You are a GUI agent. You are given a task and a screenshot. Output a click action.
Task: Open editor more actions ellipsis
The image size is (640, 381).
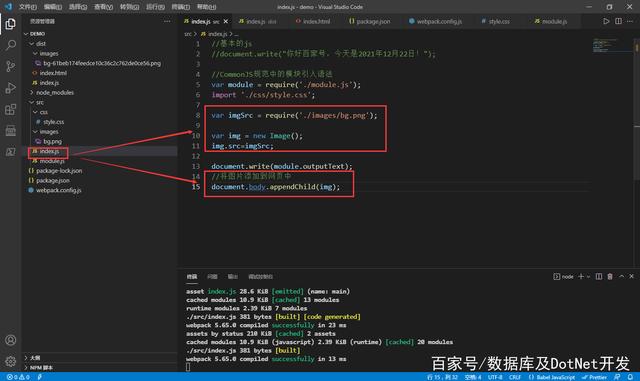(630, 21)
